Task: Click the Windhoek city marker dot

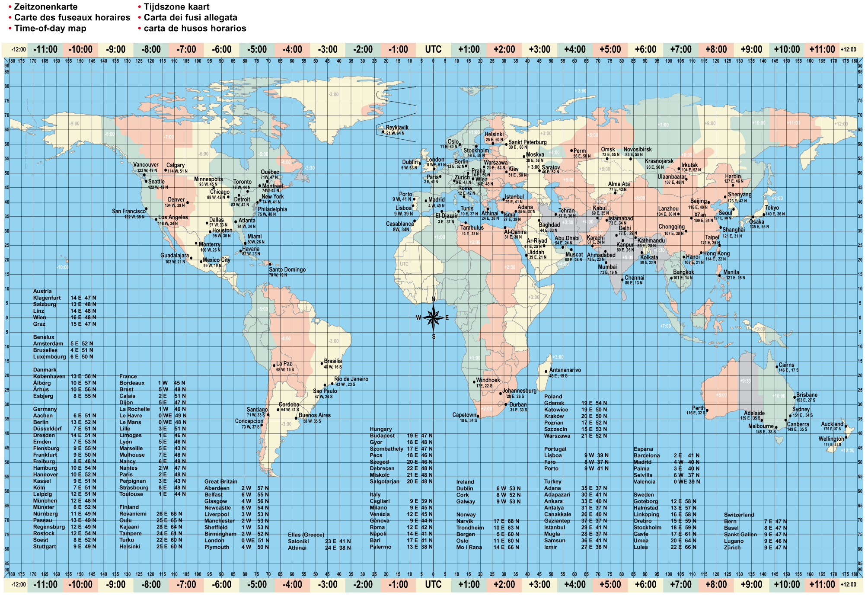Action: 474,382
